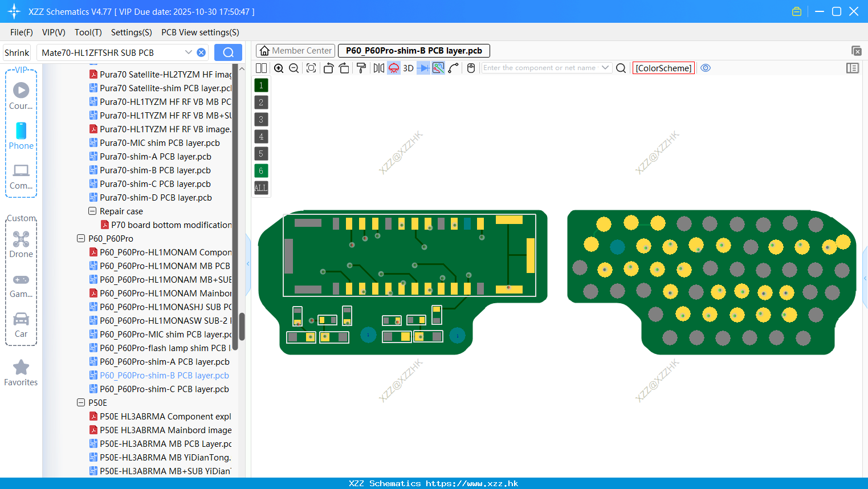The width and height of the screenshot is (868, 489).
Task: Open Favorites in the sidebar
Action: [x=21, y=373]
